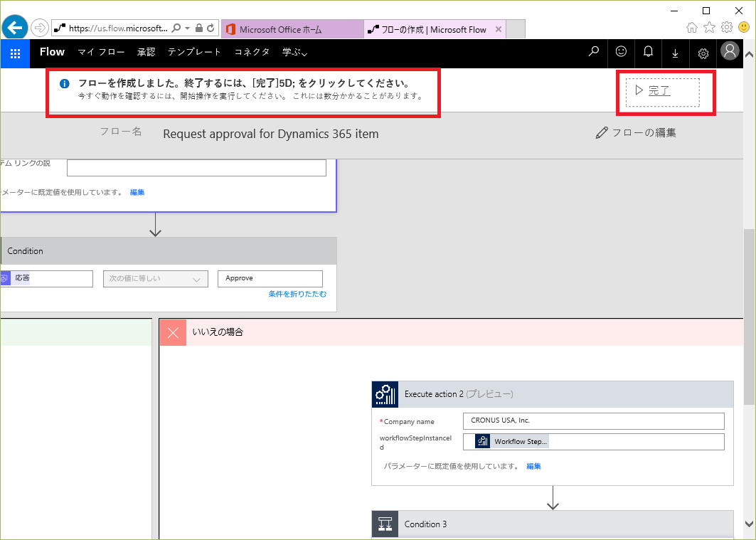Click the browser forward arrow button
This screenshot has width=756, height=540.
point(40,28)
